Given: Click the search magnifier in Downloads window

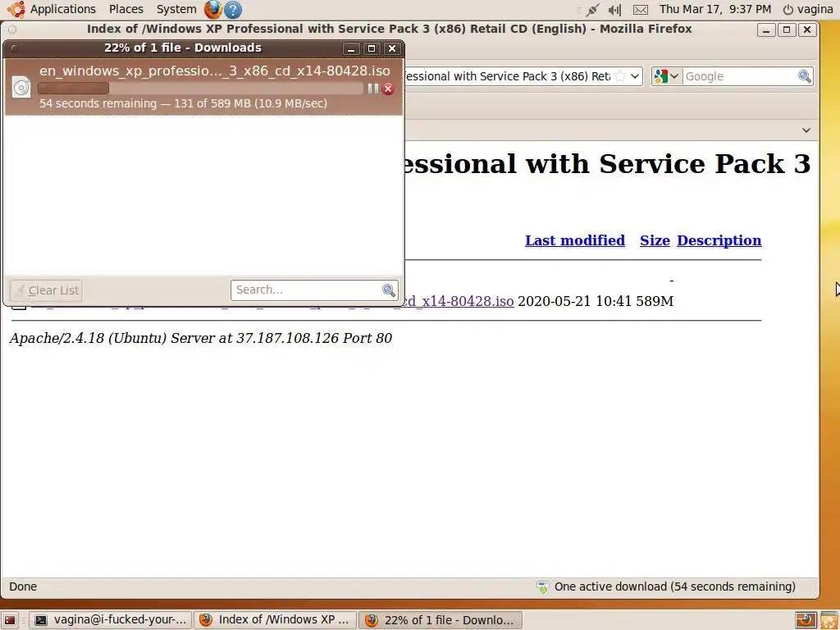Looking at the screenshot, I should (388, 290).
